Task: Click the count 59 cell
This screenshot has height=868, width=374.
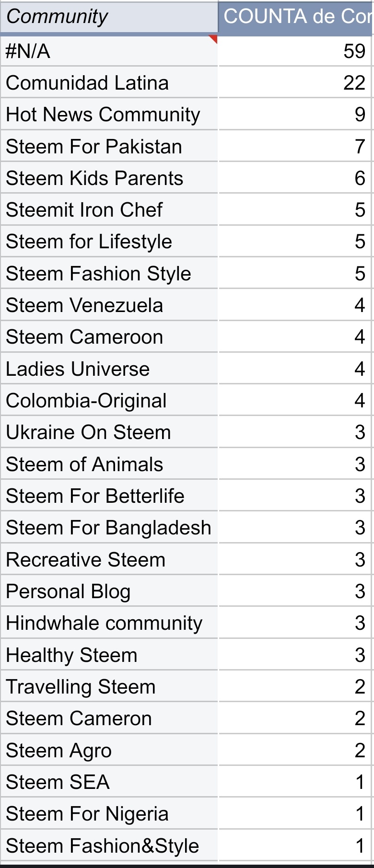Action: [295, 51]
